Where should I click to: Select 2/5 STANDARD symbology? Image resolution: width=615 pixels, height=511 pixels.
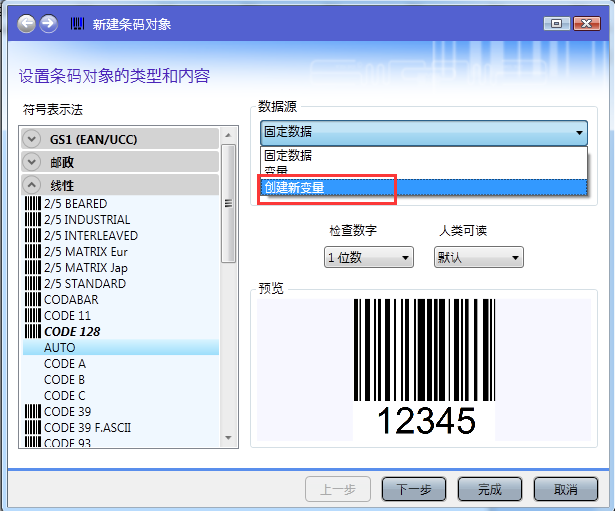tap(85, 284)
